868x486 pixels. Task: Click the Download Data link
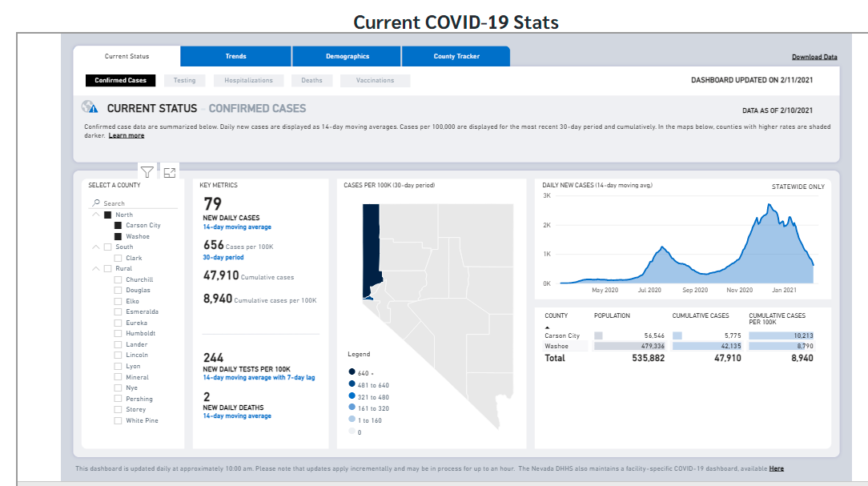click(x=814, y=57)
